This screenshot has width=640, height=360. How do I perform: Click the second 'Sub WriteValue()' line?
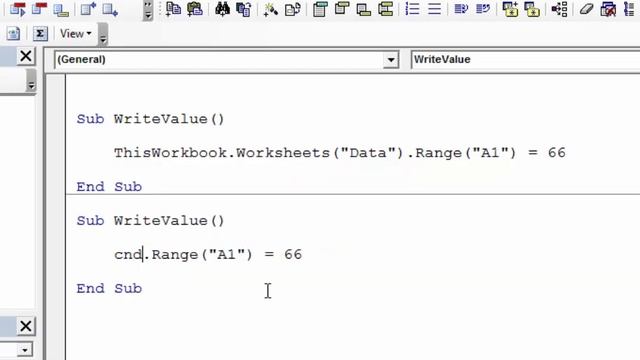[150, 221]
